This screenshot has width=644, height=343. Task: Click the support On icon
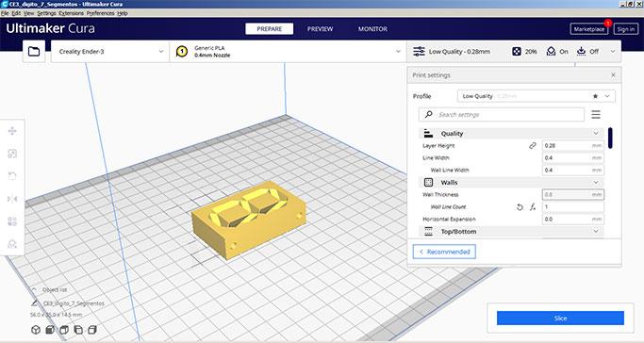click(x=551, y=51)
